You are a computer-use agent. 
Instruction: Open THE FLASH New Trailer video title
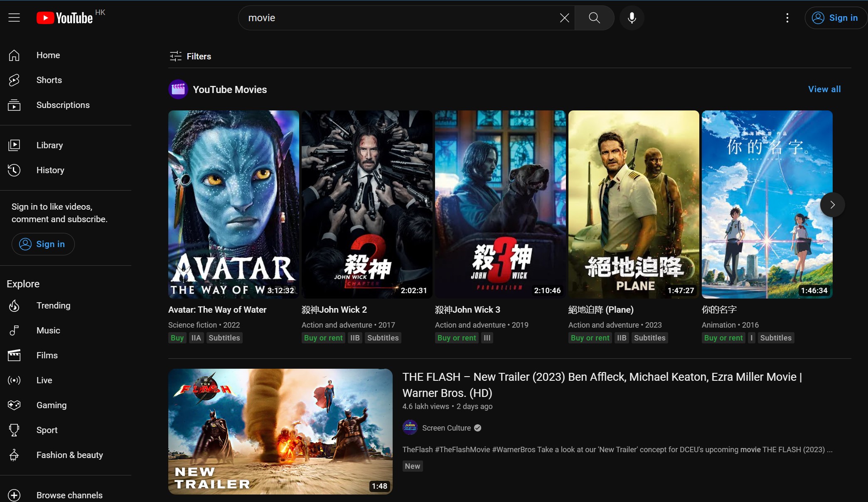[x=602, y=385]
